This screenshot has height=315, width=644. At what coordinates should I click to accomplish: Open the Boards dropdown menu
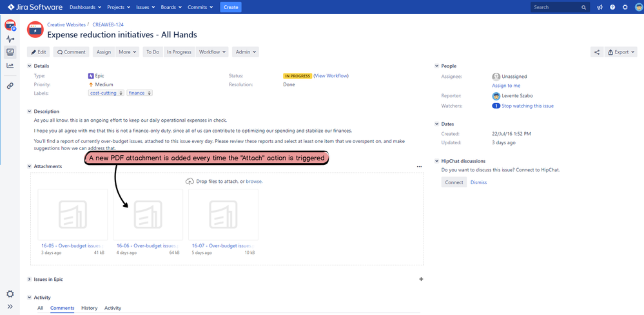(x=171, y=7)
